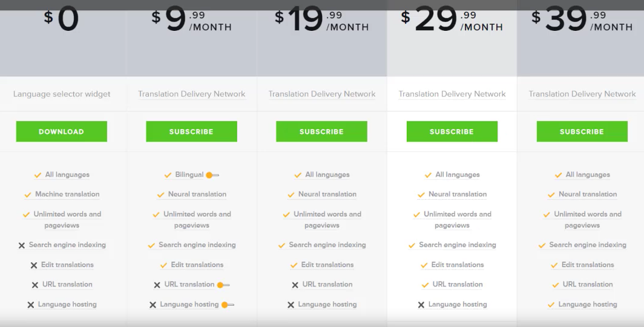Image resolution: width=644 pixels, height=327 pixels.
Task: Subscribe to the $9.99 per month plan
Action: tap(191, 131)
